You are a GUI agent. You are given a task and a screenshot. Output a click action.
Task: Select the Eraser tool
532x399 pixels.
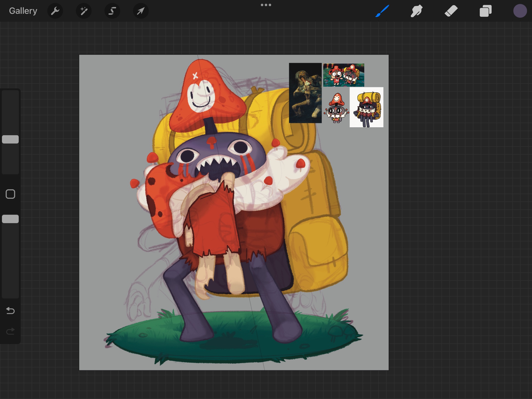tap(451, 11)
